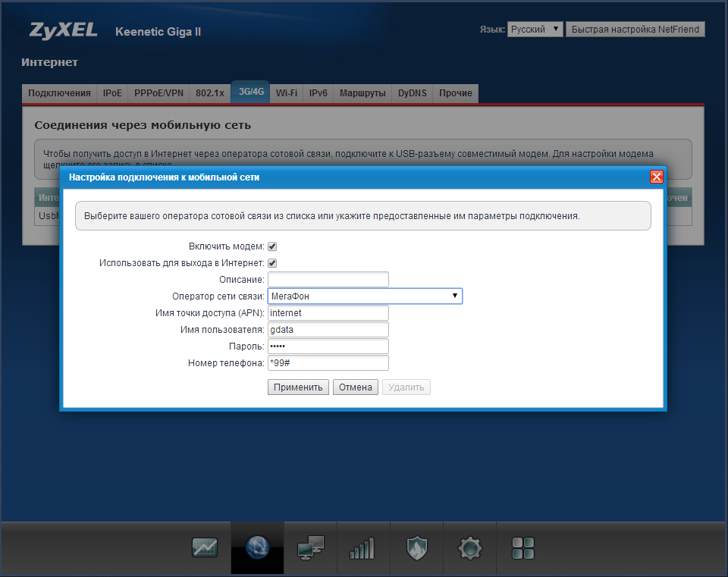The image size is (728, 577).
Task: Open the security shield firewall icon
Action: point(416,547)
